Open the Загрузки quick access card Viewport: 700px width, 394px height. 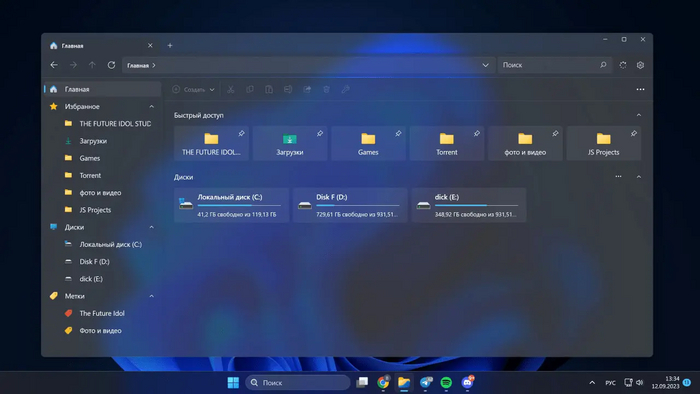tap(290, 143)
